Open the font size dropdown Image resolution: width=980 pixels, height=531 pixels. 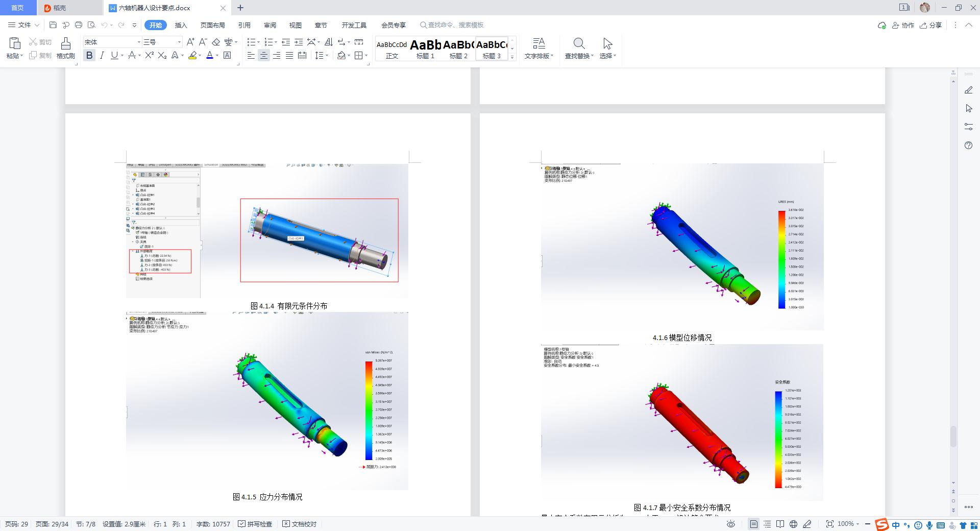click(x=179, y=42)
